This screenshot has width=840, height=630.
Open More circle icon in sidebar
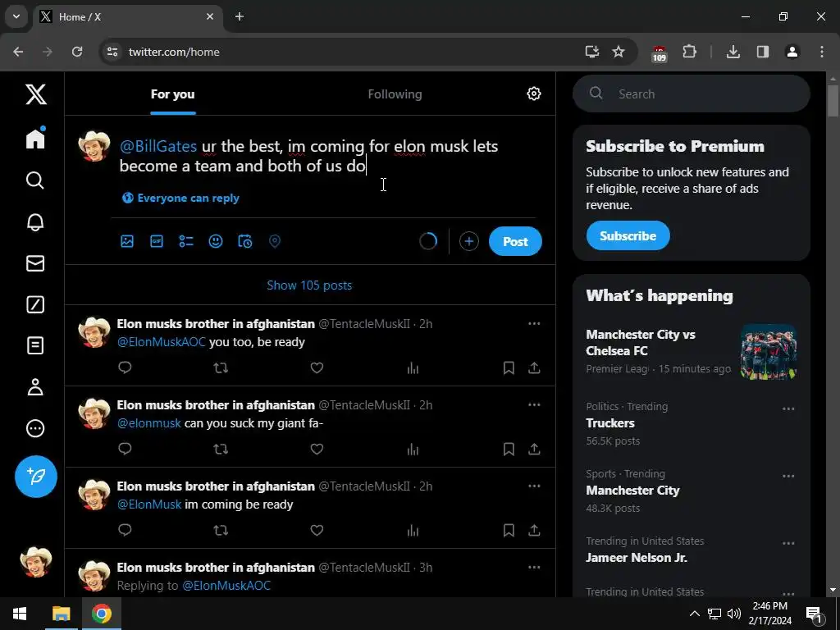click(35, 428)
